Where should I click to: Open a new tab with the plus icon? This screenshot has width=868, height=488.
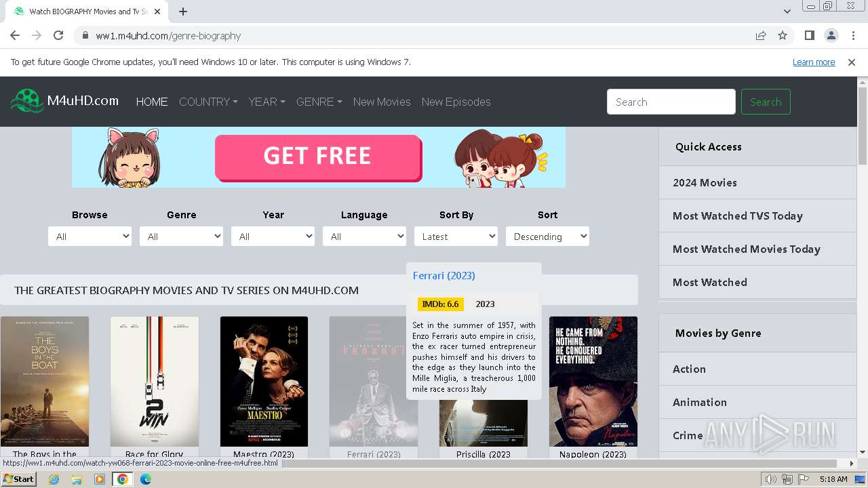pos(183,12)
